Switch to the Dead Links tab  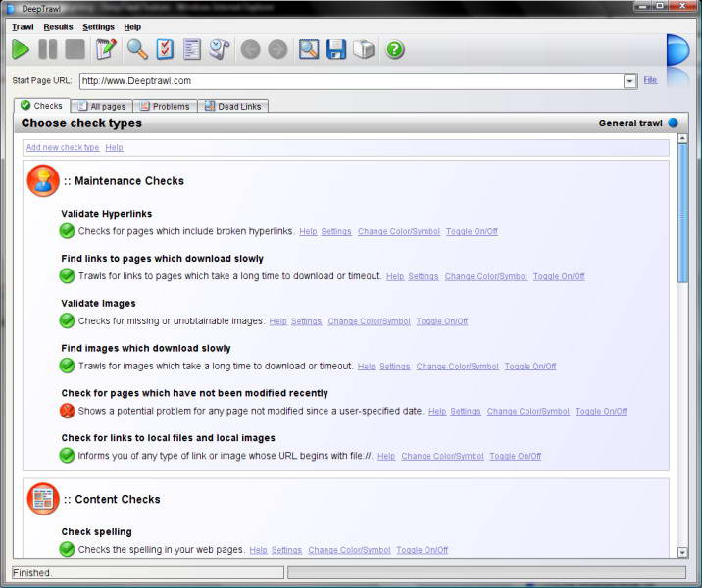[233, 107]
